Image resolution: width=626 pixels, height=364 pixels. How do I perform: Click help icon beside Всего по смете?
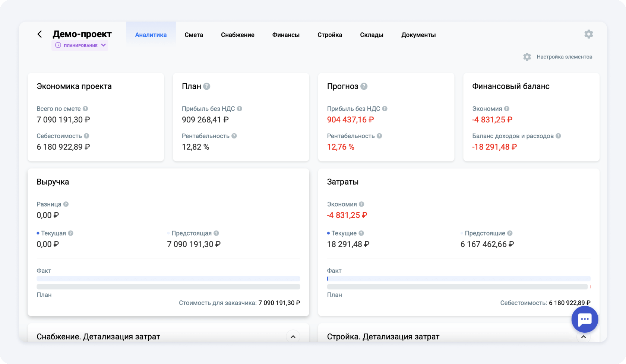click(x=85, y=109)
